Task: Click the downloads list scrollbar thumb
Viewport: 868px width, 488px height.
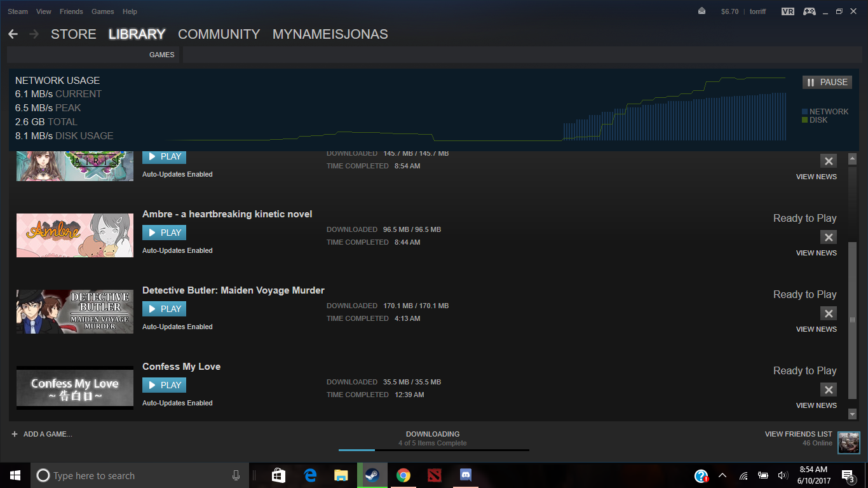Action: [853, 320]
